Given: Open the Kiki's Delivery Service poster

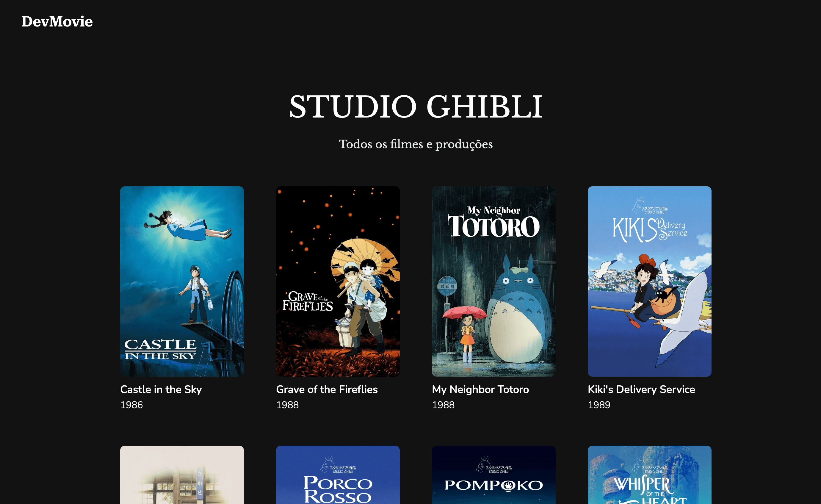Looking at the screenshot, I should [x=650, y=281].
